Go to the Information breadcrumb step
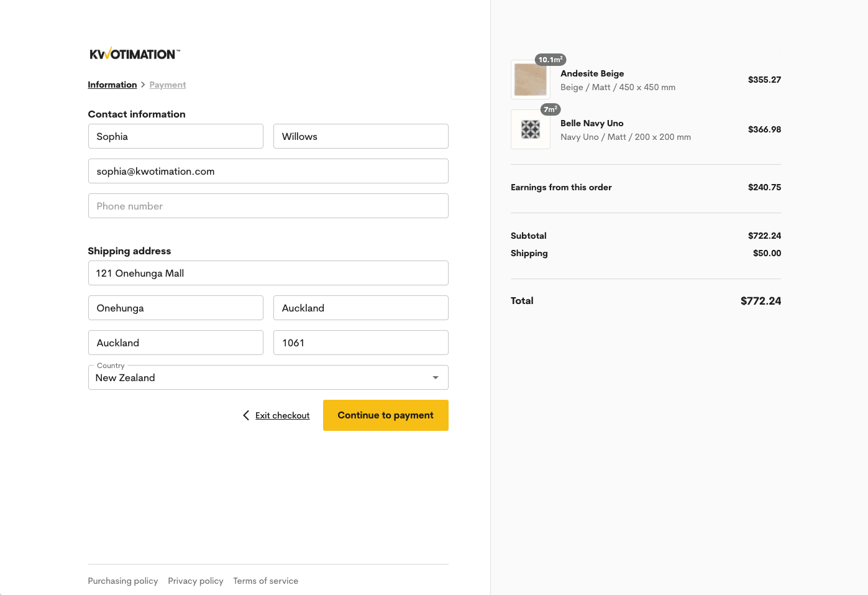This screenshot has height=595, width=868. click(112, 85)
